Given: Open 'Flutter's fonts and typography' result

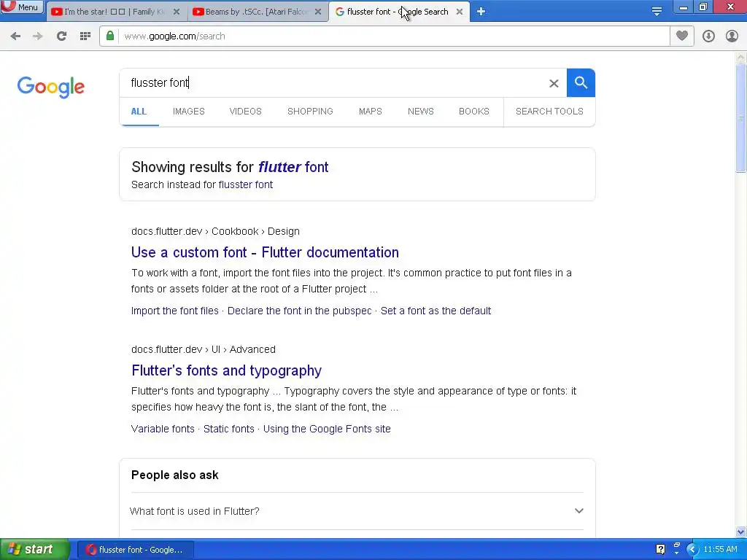Looking at the screenshot, I should pos(226,370).
